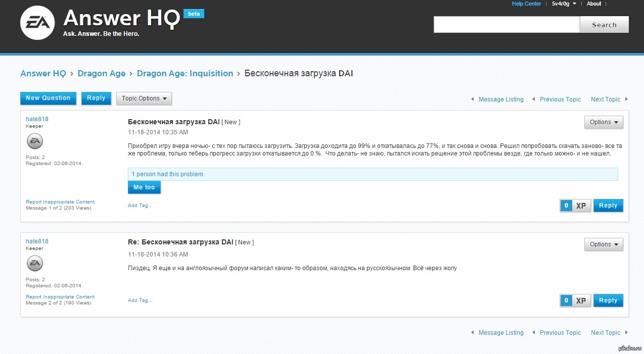Report Inappropriate Content on message 1
Screen dimensions: 644x354
click(60, 202)
